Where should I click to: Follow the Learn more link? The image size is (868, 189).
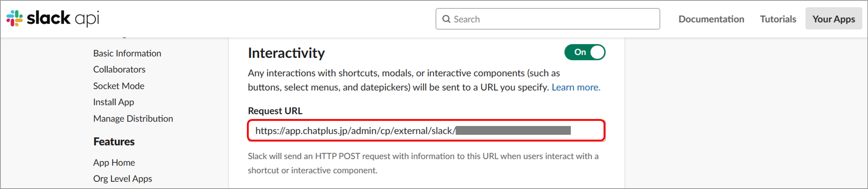[576, 88]
